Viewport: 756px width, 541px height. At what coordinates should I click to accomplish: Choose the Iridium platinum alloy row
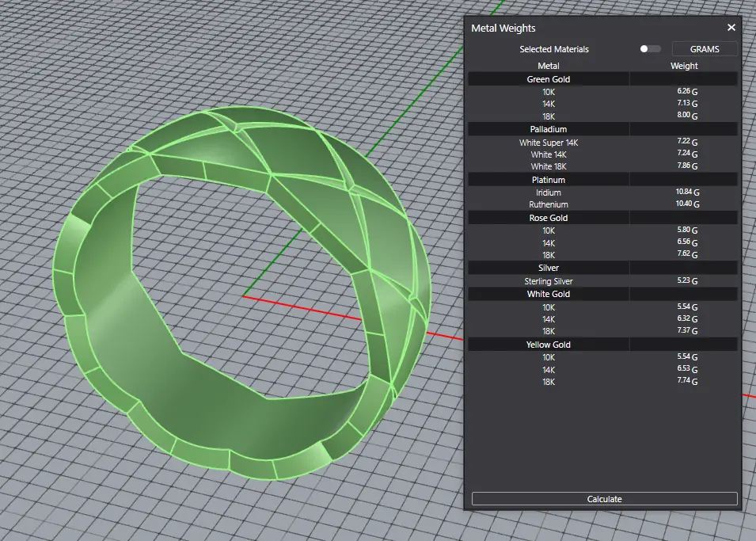tap(549, 192)
